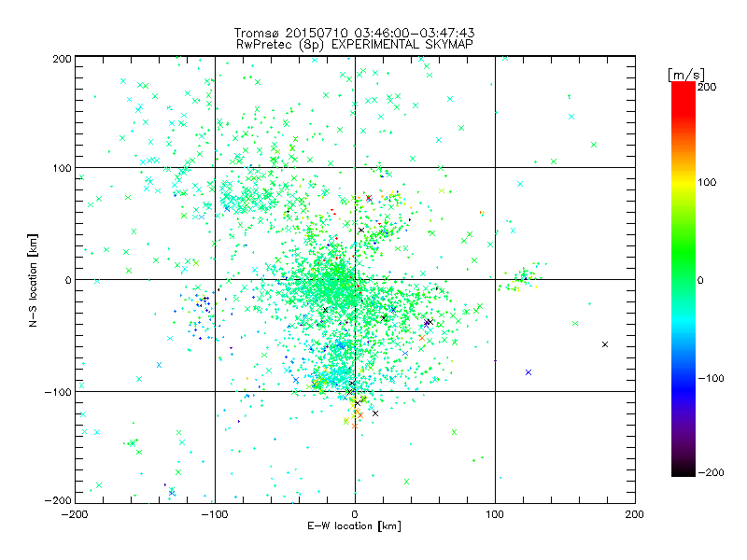Click the y-axis tick label '-100'
The width and height of the screenshot is (747, 560).
[x=58, y=392]
